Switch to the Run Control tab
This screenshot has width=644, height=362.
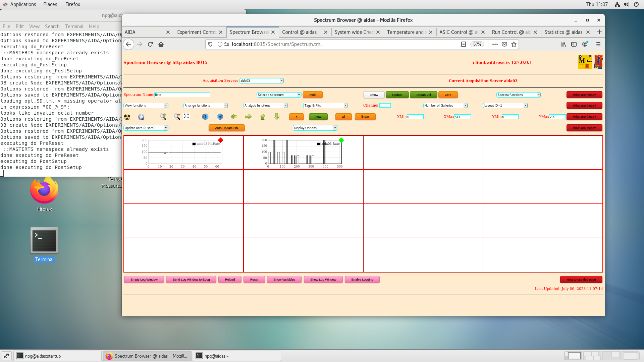pos(511,32)
